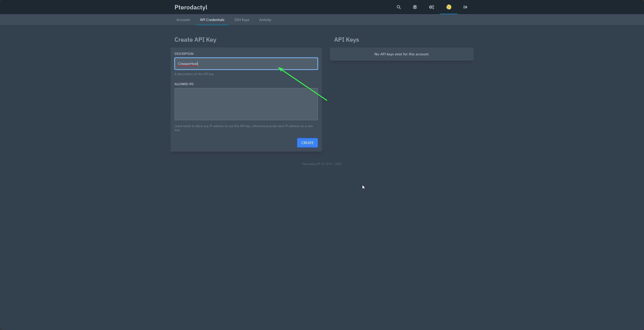
Task: Select the navbar server/database icon
Action: click(x=415, y=7)
